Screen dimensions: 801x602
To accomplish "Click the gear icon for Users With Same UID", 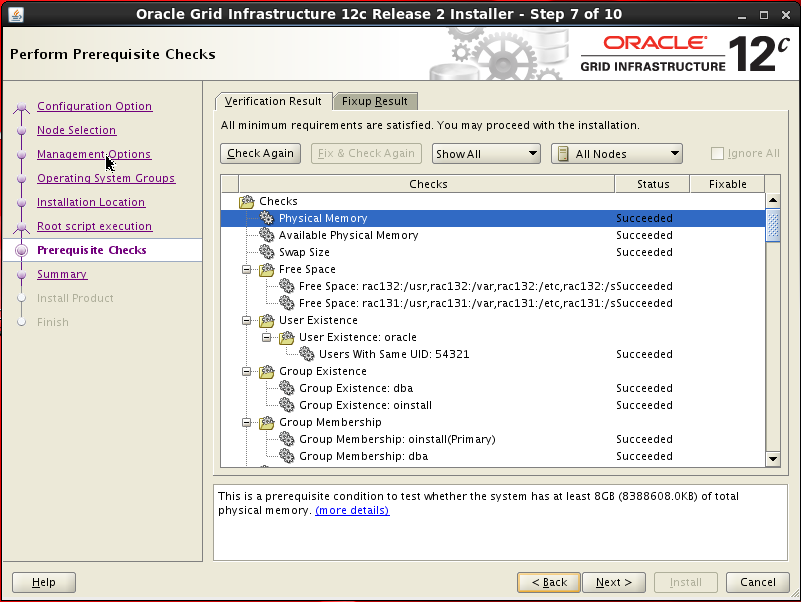I will (307, 354).
